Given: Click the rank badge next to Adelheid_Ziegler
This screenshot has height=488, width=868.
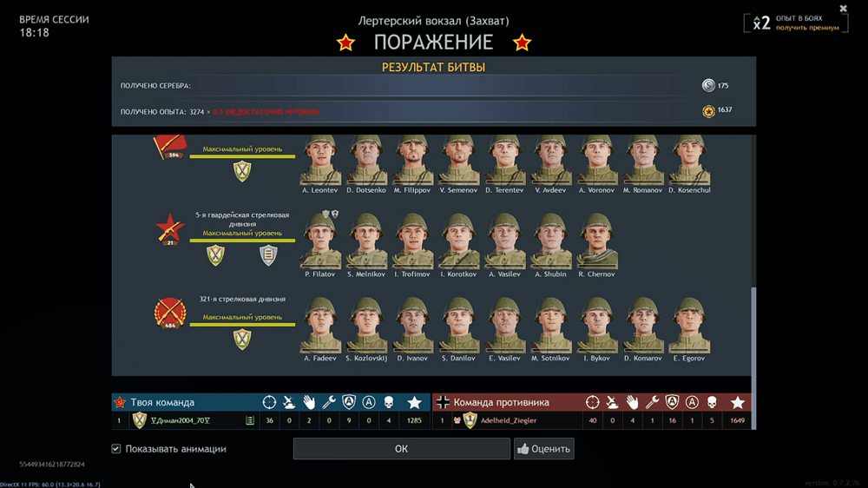Looking at the screenshot, I should click(x=470, y=420).
